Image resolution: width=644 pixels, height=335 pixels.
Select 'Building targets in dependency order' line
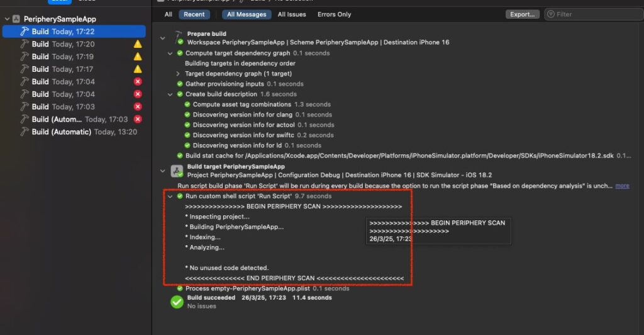240,64
